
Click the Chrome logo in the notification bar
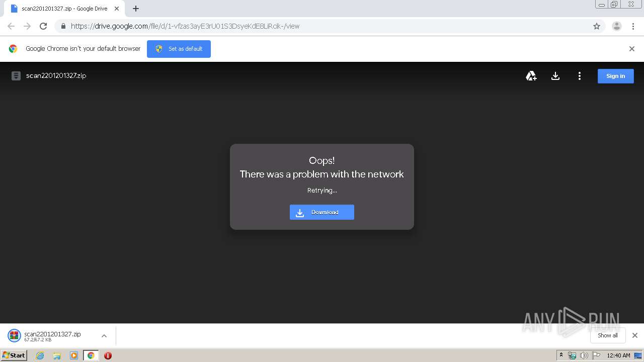13,49
